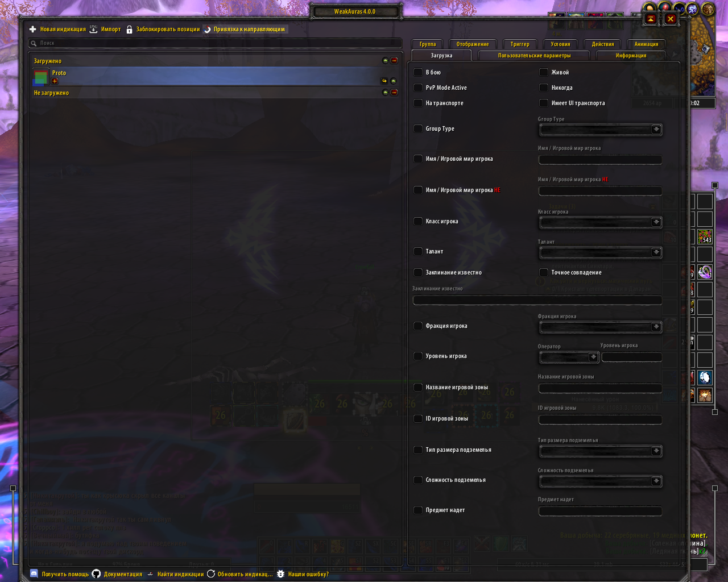Image resolution: width=728 pixels, height=582 pixels.
Task: Toggle visibility icon in Не загружено header
Action: [386, 93]
